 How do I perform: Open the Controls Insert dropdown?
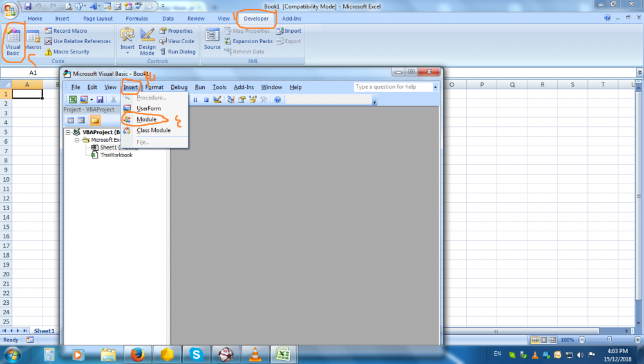(128, 41)
